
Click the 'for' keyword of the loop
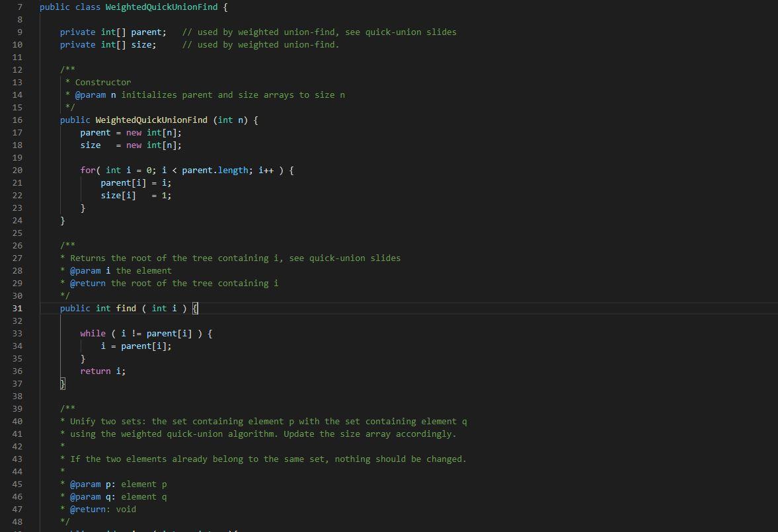pyautogui.click(x=88, y=171)
